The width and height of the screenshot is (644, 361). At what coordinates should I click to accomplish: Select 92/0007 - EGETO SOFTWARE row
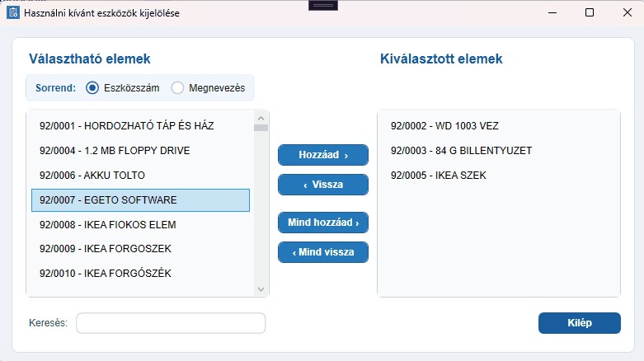click(140, 200)
